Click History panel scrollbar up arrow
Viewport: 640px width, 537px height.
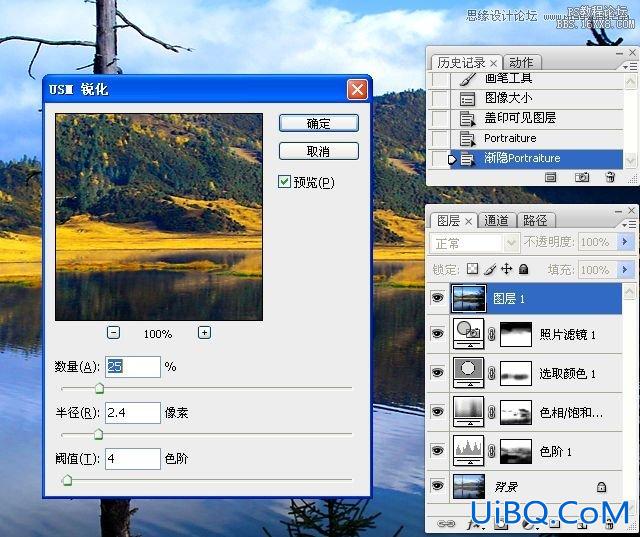click(630, 82)
